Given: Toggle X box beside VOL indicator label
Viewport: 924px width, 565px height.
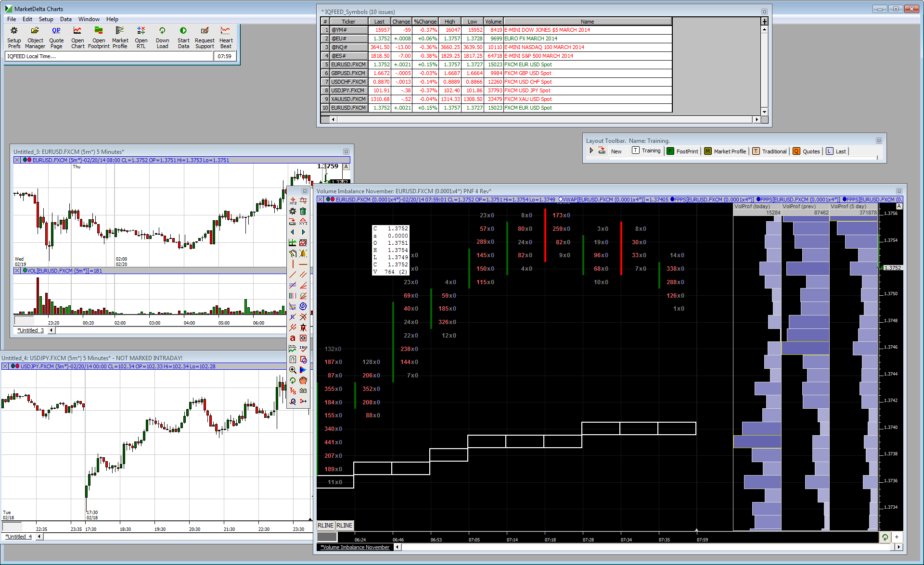Looking at the screenshot, I should click(17, 271).
